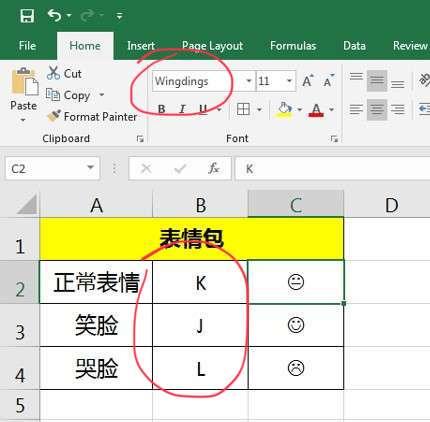The width and height of the screenshot is (430, 422).
Task: Cut the selected cell
Action: (x=64, y=73)
